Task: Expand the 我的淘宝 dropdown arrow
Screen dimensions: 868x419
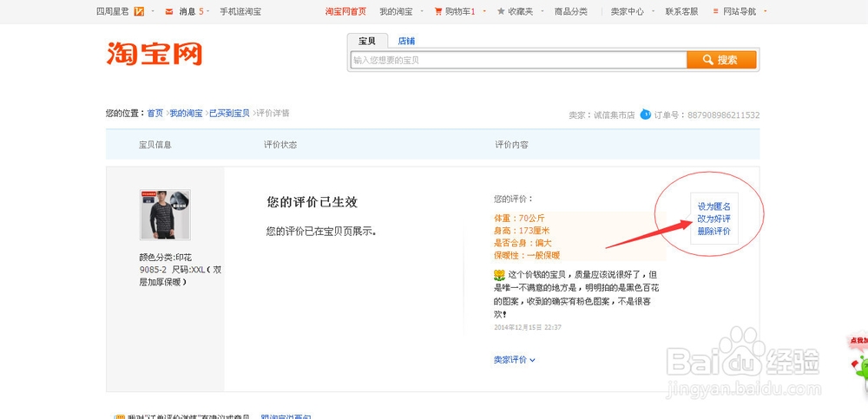Action: click(422, 11)
